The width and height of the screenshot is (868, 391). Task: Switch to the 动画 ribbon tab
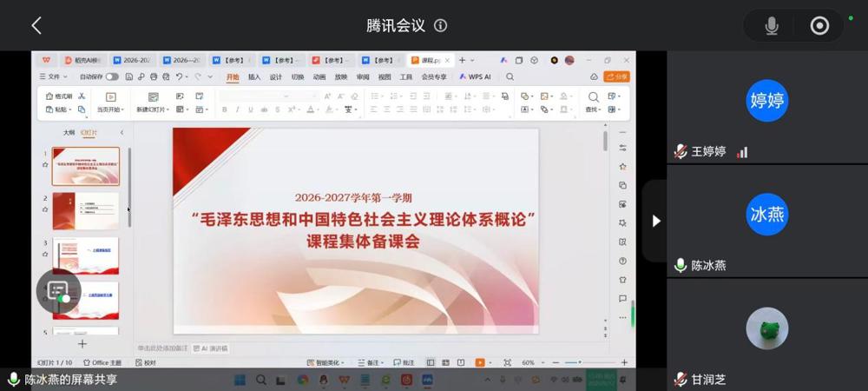click(319, 77)
